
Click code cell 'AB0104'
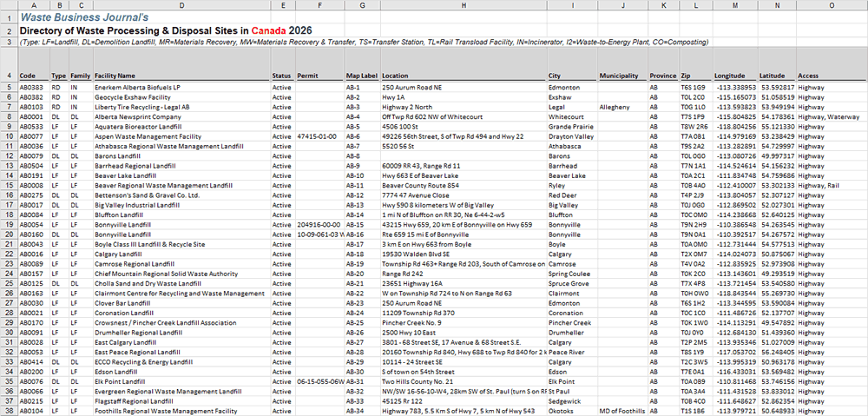[33, 411]
